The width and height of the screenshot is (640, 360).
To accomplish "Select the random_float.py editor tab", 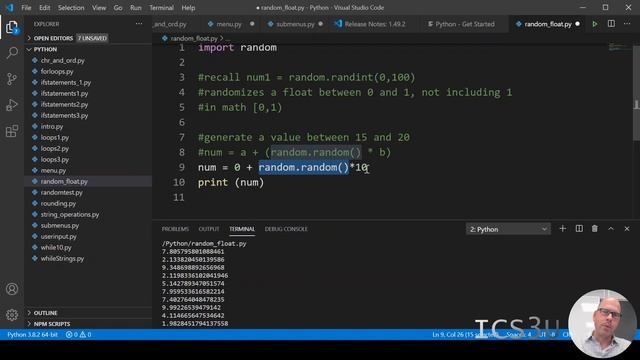I will (547, 24).
